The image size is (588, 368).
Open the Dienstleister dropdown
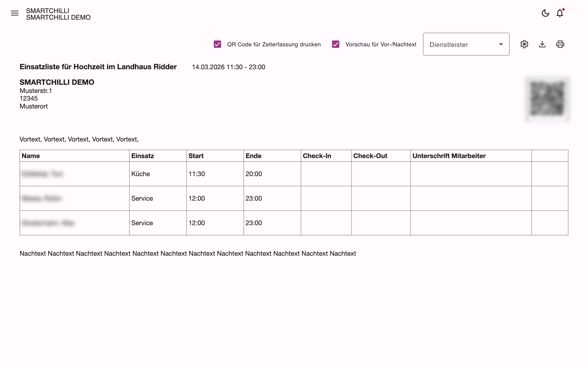coord(466,44)
